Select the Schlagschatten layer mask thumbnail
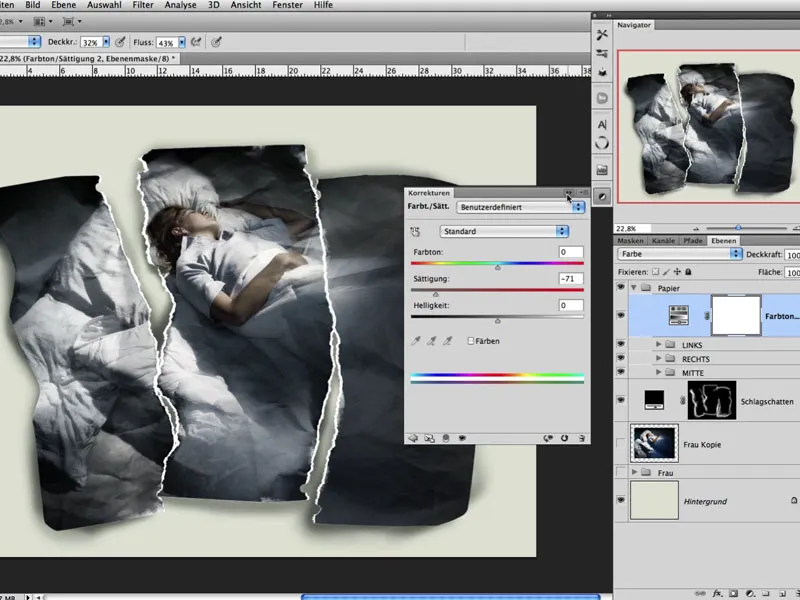 (712, 401)
